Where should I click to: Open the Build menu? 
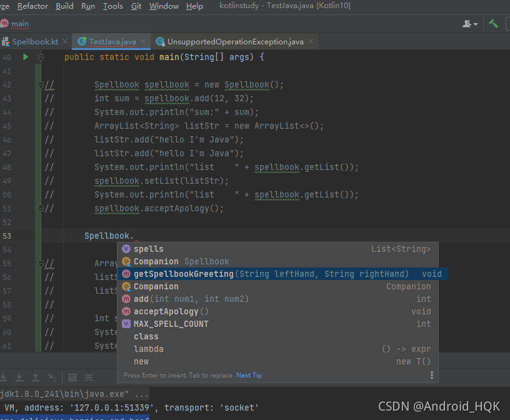[64, 6]
